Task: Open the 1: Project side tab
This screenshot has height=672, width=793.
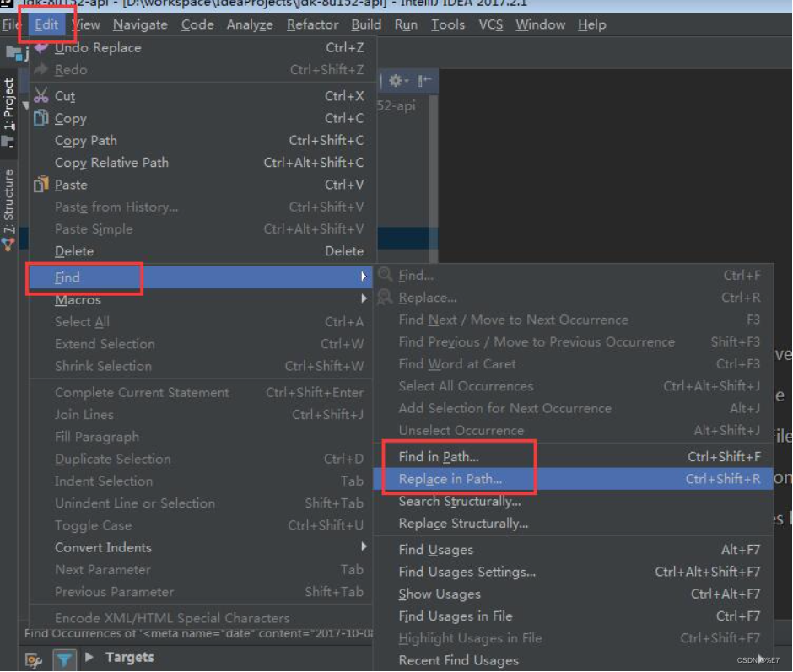Action: (x=8, y=110)
